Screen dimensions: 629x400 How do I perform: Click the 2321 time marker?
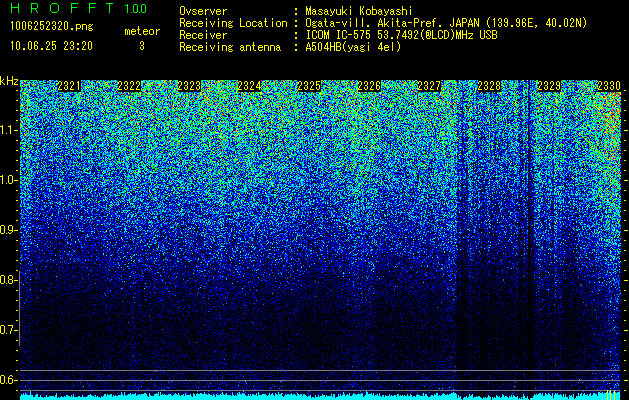69,86
